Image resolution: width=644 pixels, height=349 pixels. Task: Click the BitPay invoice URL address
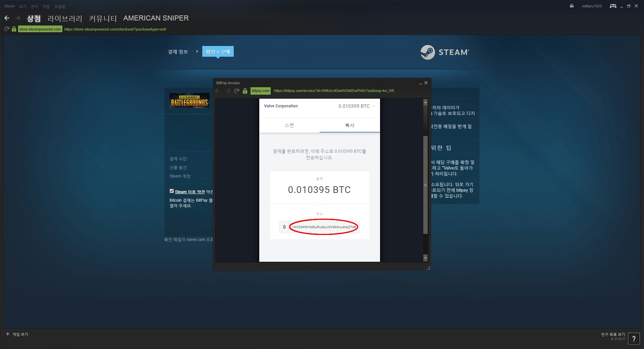(x=334, y=91)
